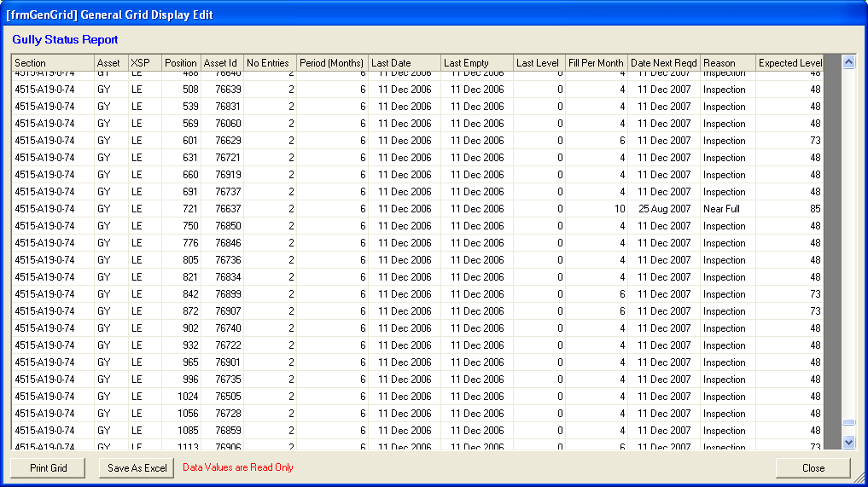The height and width of the screenshot is (487, 868).
Task: Click the scrollbar down arrow
Action: point(848,442)
